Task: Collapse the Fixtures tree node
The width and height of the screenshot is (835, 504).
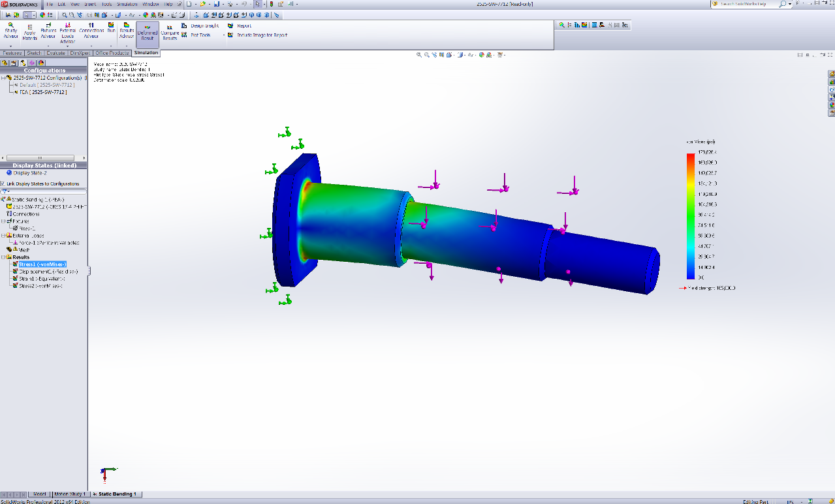Action: click(x=3, y=221)
